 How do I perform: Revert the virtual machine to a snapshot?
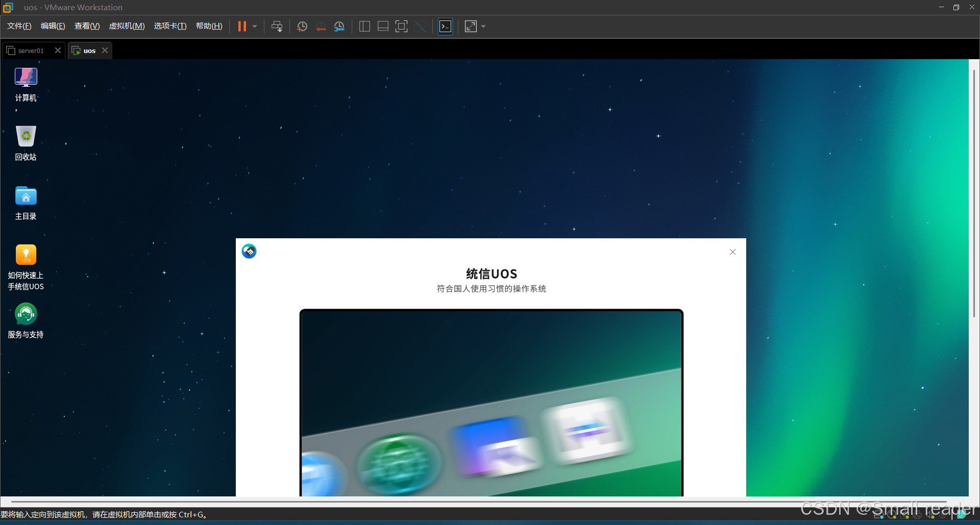point(321,27)
